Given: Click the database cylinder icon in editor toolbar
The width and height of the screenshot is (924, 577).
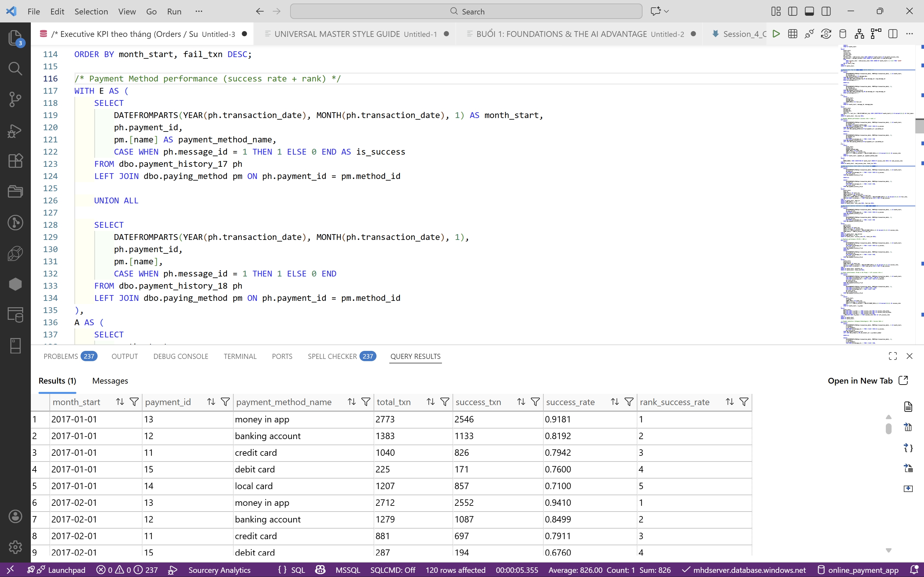Looking at the screenshot, I should pos(843,34).
